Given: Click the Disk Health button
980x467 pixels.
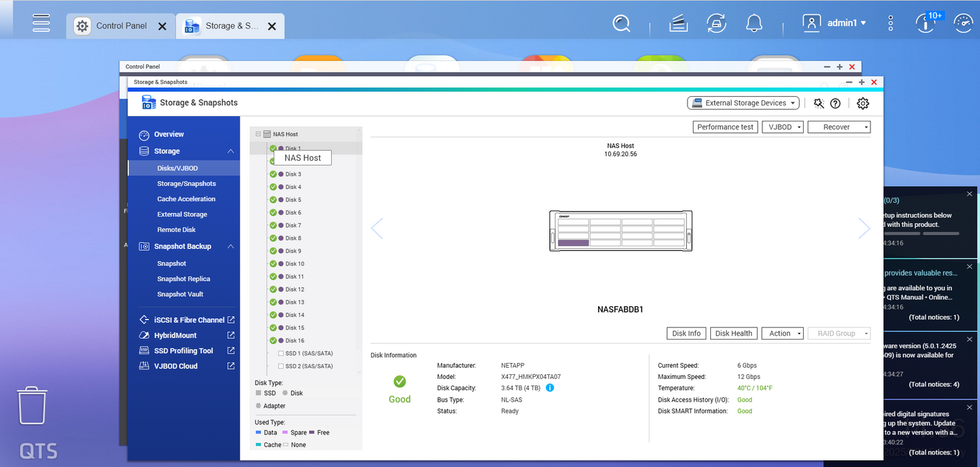Looking at the screenshot, I should (734, 334).
